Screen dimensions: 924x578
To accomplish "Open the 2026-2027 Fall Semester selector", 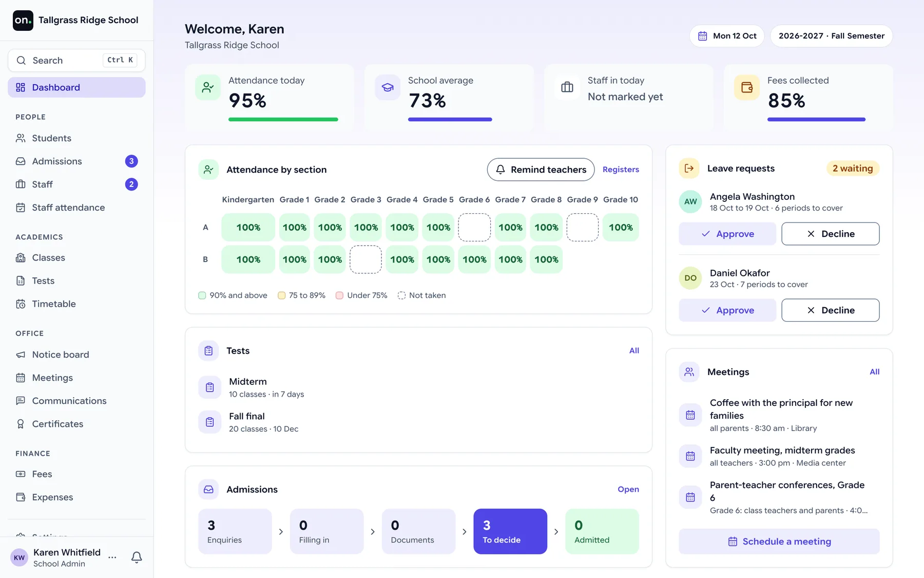I will [832, 36].
